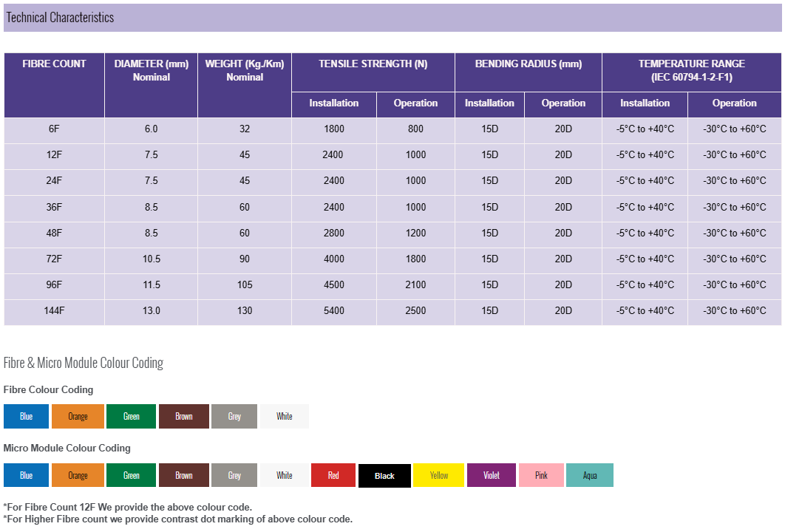
Task: Click the TEMPERATURE RANGE (IEC 60794-1-2-F1) header
Action: 692,72
